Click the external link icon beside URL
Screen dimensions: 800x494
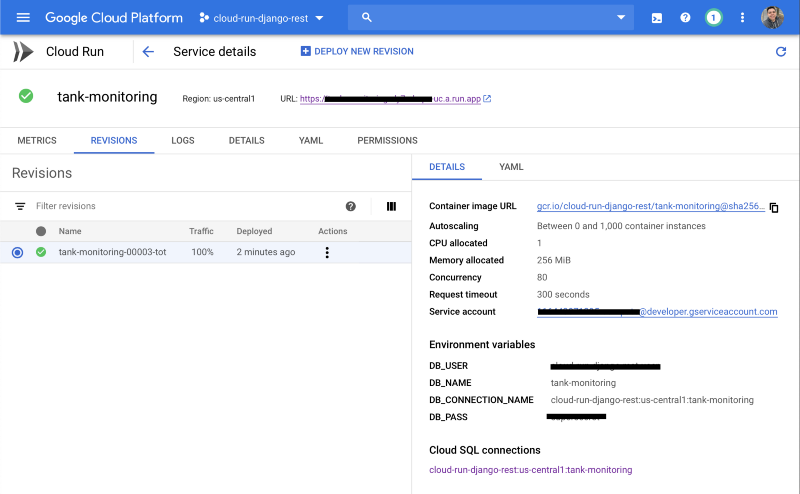487,98
